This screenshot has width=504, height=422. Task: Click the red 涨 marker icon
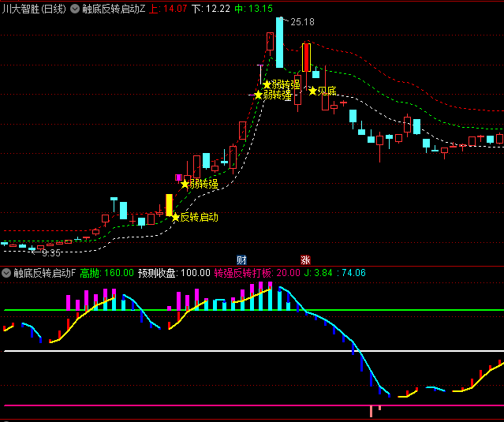coord(305,260)
